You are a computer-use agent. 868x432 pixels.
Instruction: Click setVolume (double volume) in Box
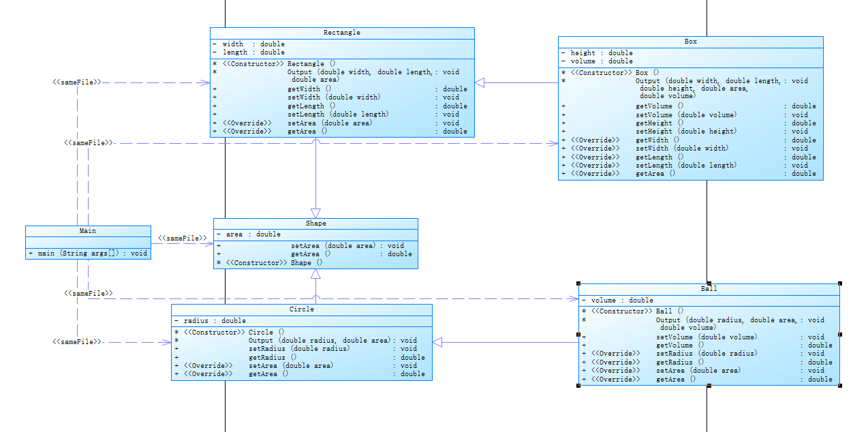pyautogui.click(x=685, y=115)
